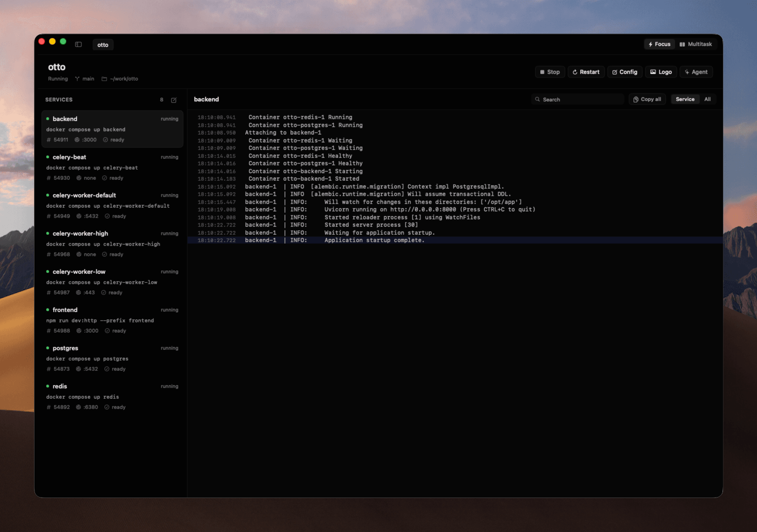
Task: Select 'Container otto-backend-1 Started' log line
Action: coord(455,179)
